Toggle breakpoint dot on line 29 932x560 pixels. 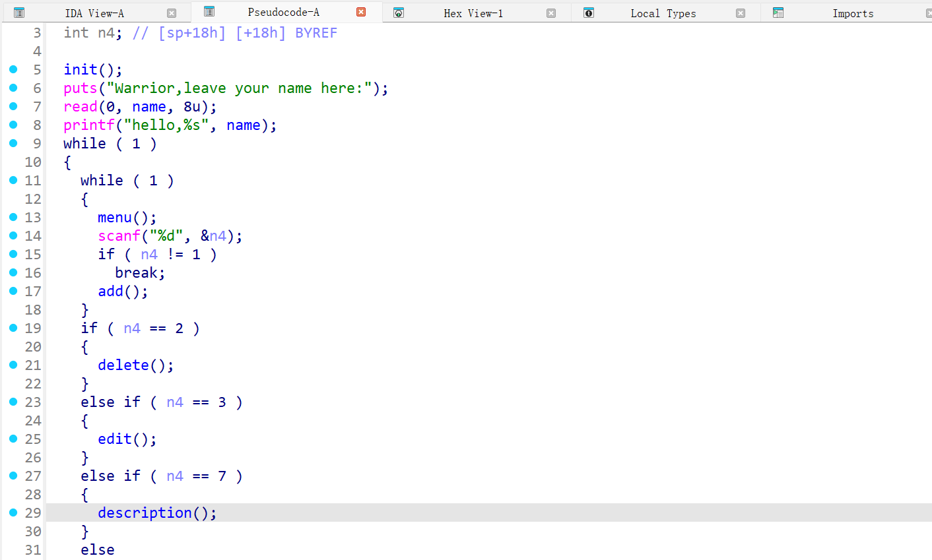click(x=13, y=513)
